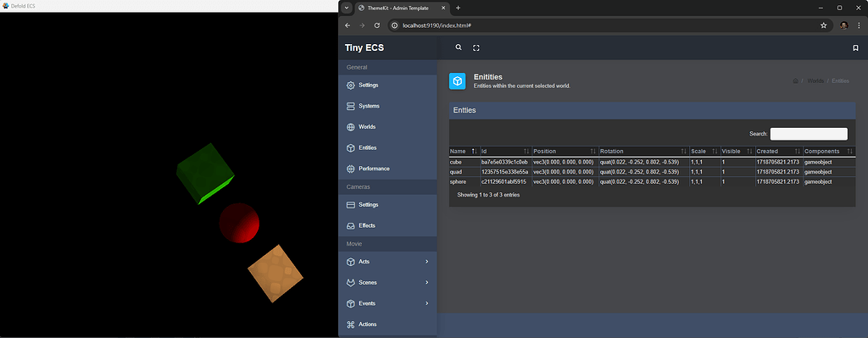
Task: Click the Worlds breadcrumb link
Action: point(815,80)
